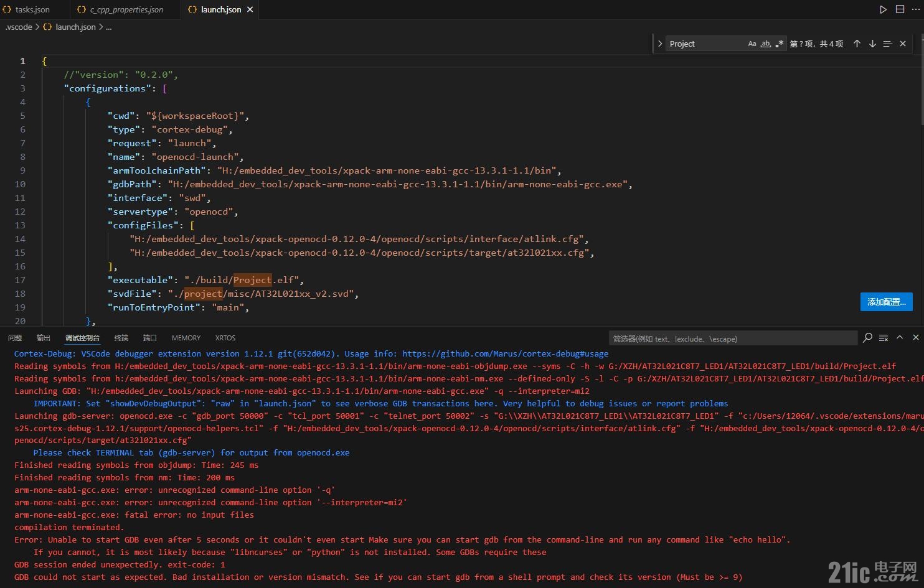The image size is (924, 588).
Task: Close the bottom panel
Action: pyautogui.click(x=916, y=337)
